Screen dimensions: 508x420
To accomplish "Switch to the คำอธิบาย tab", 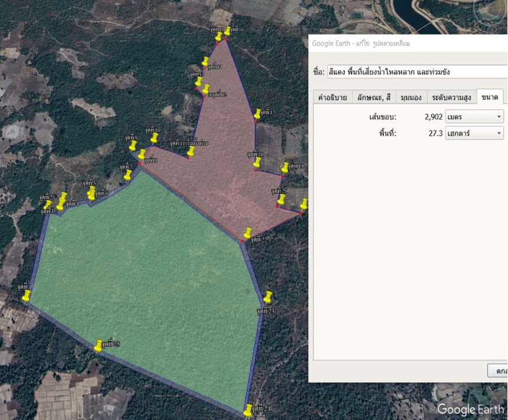I will pyautogui.click(x=333, y=97).
